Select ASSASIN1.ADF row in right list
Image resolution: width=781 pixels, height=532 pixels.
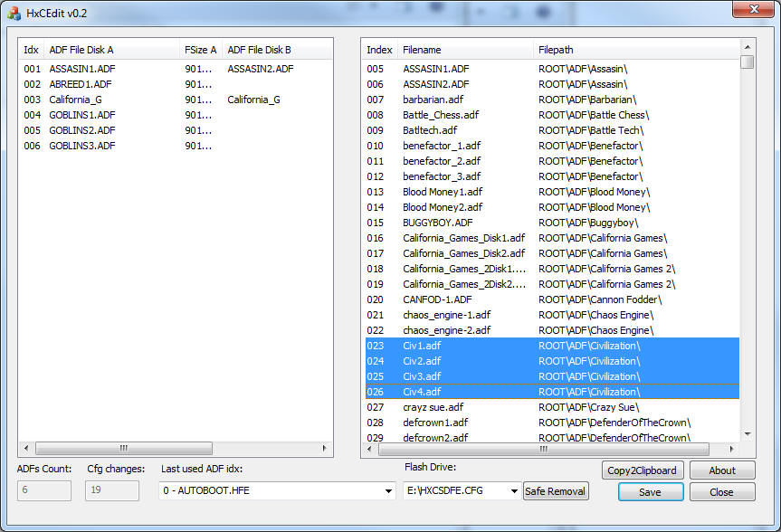(x=552, y=69)
